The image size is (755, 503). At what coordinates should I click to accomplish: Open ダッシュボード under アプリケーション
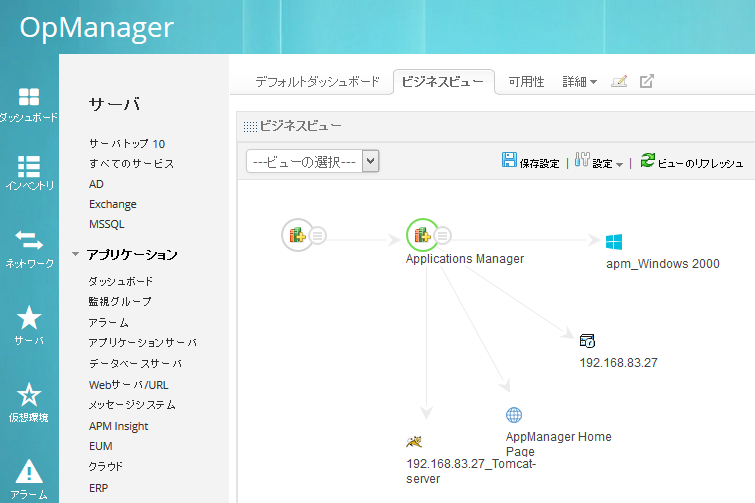tap(121, 281)
